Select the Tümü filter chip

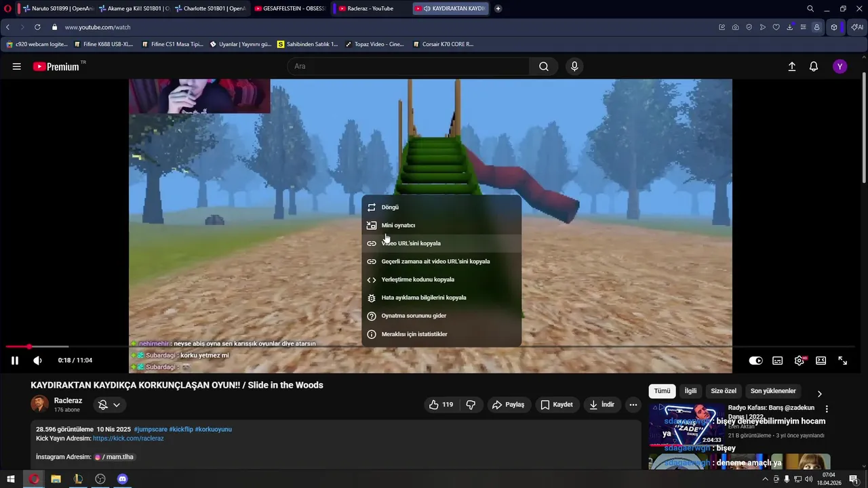point(662,391)
